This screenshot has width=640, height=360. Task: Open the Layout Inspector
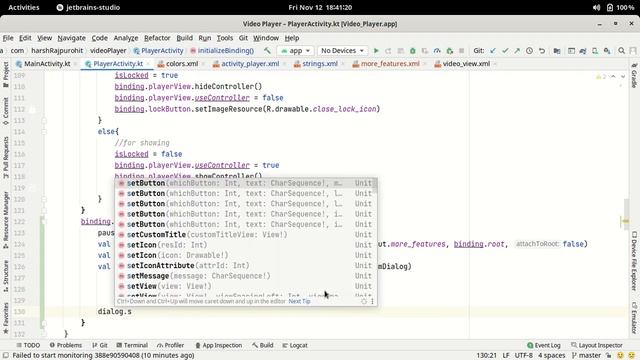[x=597, y=345]
